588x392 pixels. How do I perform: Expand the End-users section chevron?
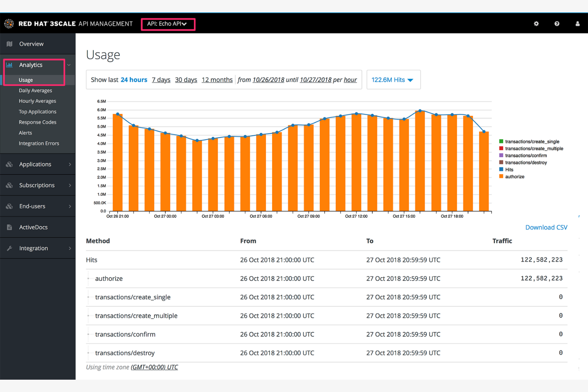[70, 207]
